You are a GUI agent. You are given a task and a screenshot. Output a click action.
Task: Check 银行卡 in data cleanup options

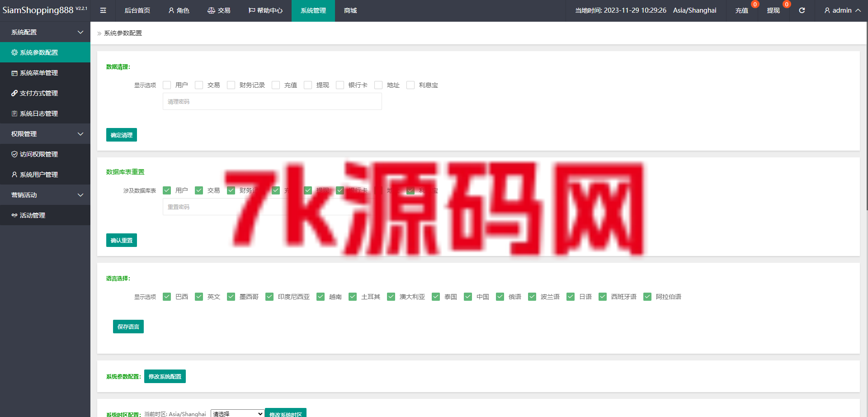point(340,85)
